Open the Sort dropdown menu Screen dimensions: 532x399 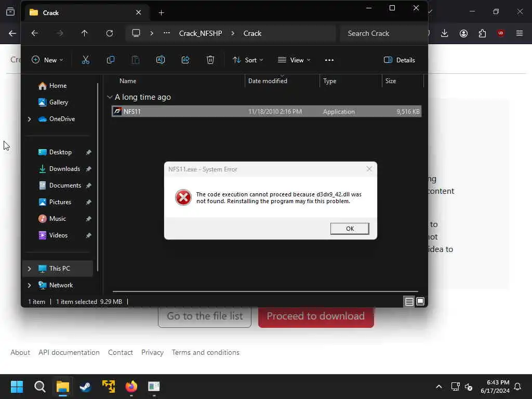(248, 60)
